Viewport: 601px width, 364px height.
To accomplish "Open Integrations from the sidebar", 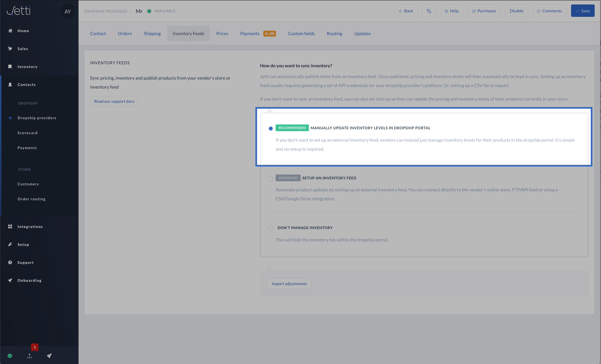I will pos(30,226).
